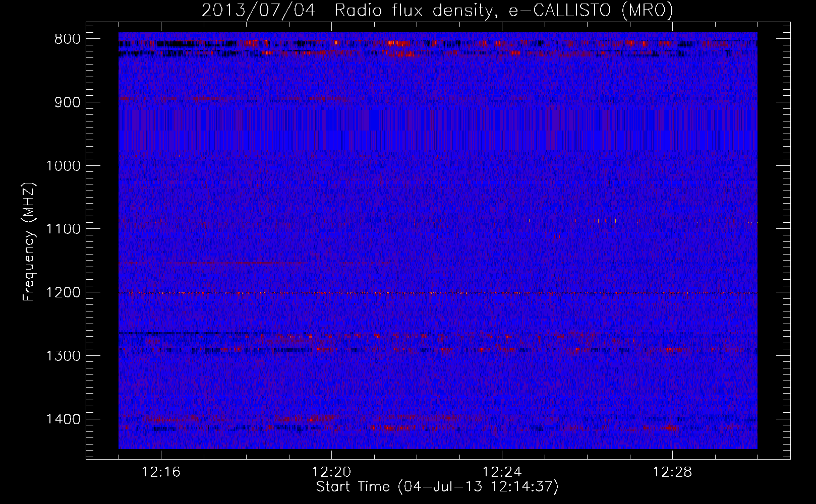Click the plot title "Radio flux density, e-CALLISTO (MRO)"
Screen dimensions: 816x504
click(x=504, y=10)
